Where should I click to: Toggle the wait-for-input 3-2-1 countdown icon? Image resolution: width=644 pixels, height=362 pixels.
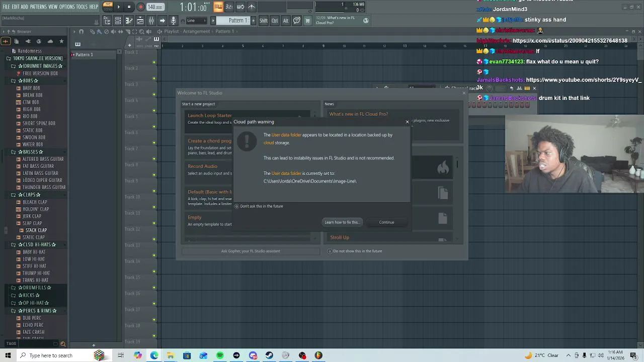coord(229,7)
